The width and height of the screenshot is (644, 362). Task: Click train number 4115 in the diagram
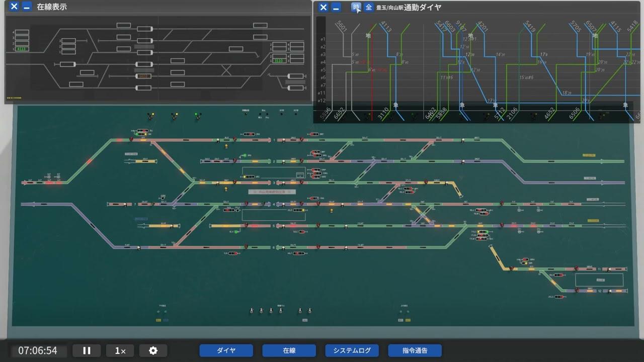click(x=615, y=27)
